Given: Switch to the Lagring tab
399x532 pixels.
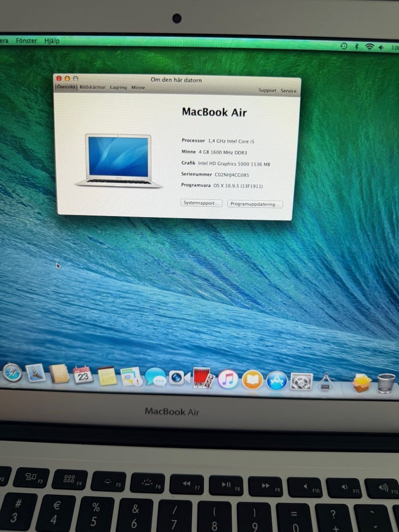Looking at the screenshot, I should 118,87.
